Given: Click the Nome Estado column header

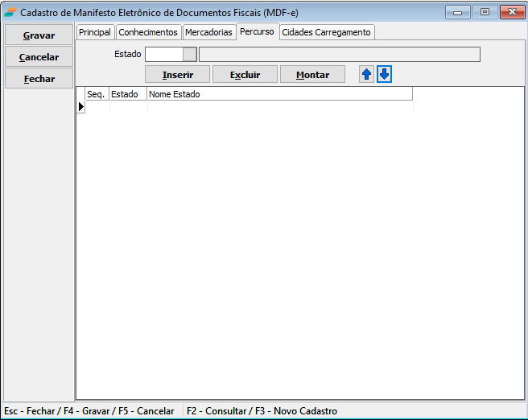Looking at the screenshot, I should (x=279, y=94).
